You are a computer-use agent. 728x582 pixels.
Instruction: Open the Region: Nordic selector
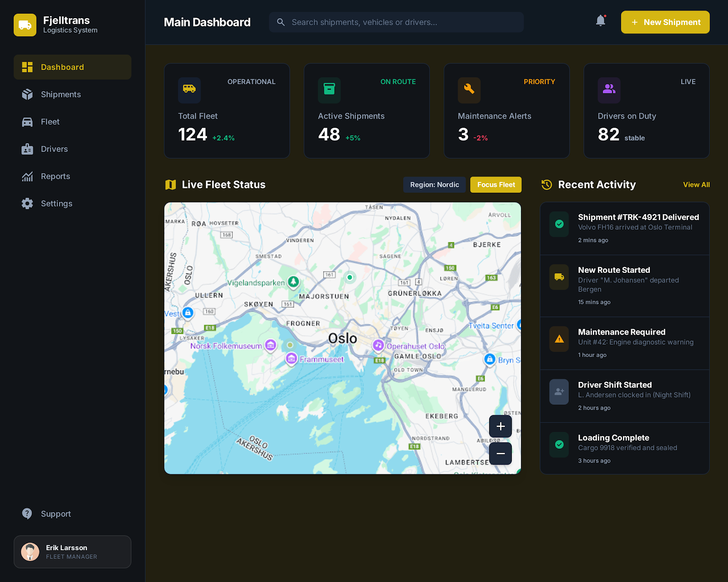tap(434, 185)
